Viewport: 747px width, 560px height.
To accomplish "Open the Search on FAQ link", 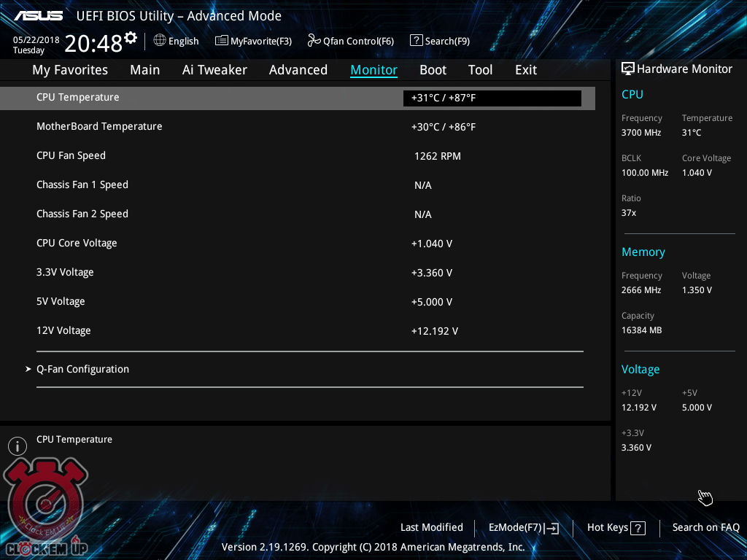I will pyautogui.click(x=705, y=528).
